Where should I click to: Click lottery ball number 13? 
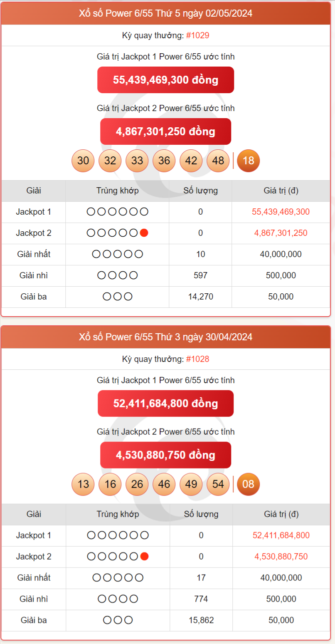(83, 484)
